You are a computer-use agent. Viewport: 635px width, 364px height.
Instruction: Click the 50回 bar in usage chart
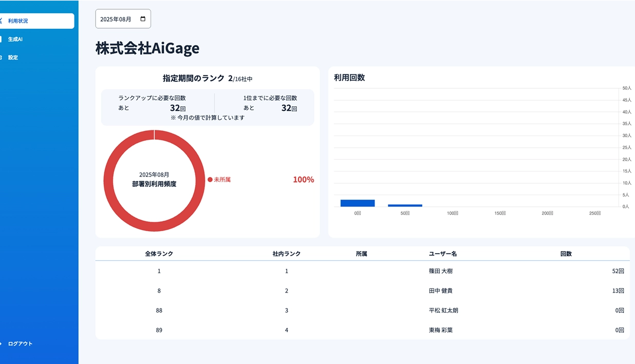click(405, 205)
